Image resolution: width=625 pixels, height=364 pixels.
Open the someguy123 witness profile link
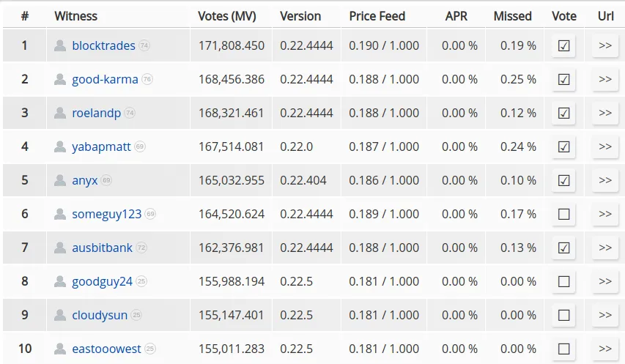(106, 215)
